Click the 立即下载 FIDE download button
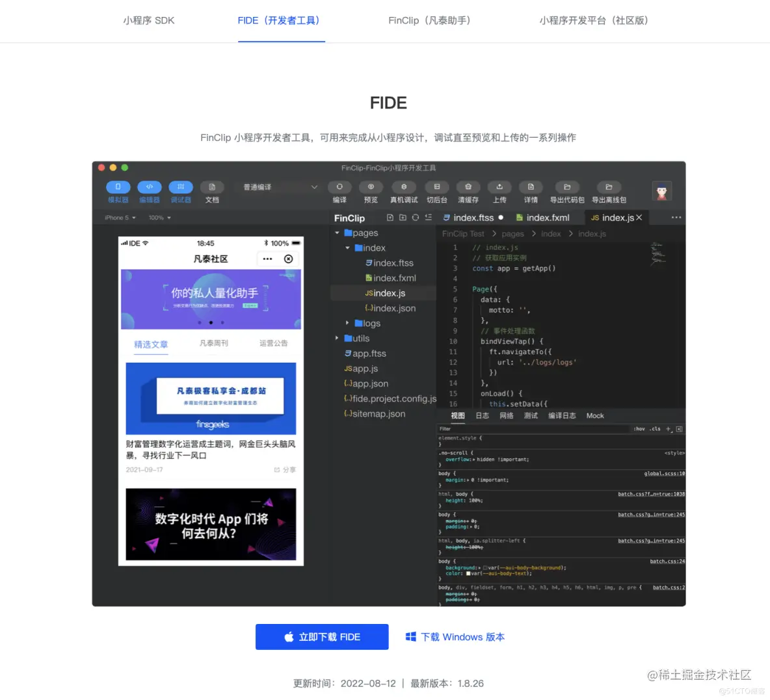This screenshot has height=700, width=770. coord(322,637)
